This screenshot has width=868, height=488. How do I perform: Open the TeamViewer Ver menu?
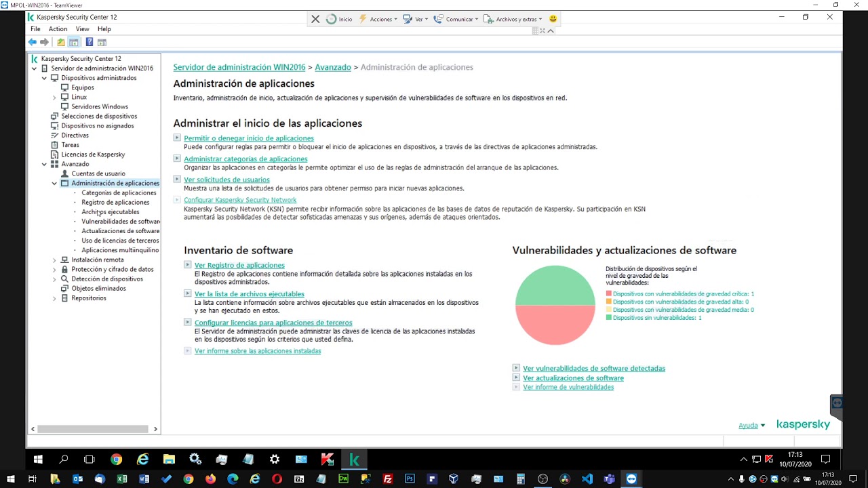416,19
